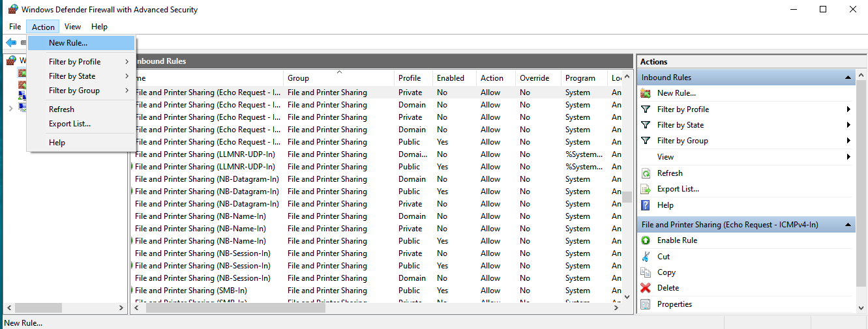Close the open Action menu via menu bar
Viewport: 868px width, 329px height.
(x=43, y=27)
